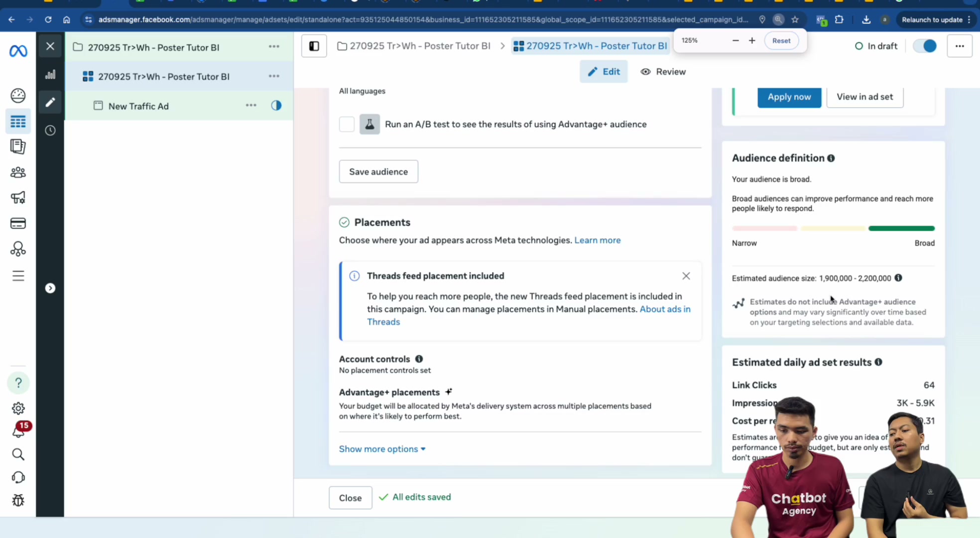Viewport: 980px width, 538px height.
Task: Click the View in ad set button
Action: click(864, 97)
